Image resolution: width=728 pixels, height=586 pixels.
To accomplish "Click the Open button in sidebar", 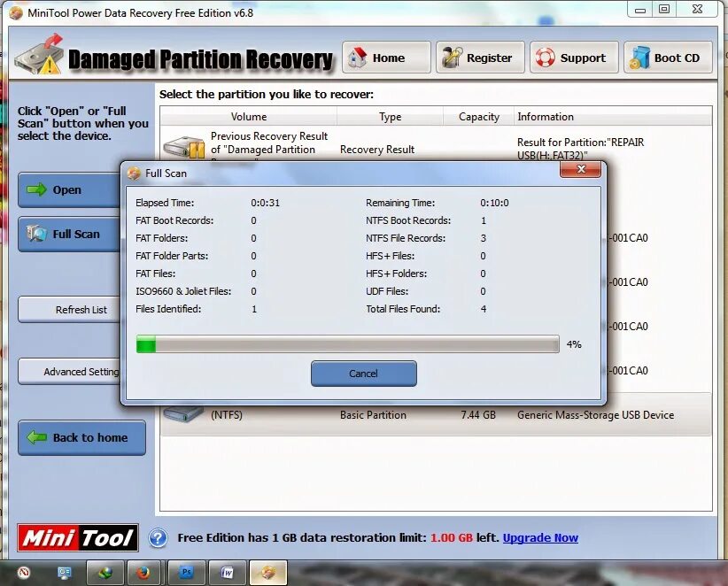I will point(70,189).
